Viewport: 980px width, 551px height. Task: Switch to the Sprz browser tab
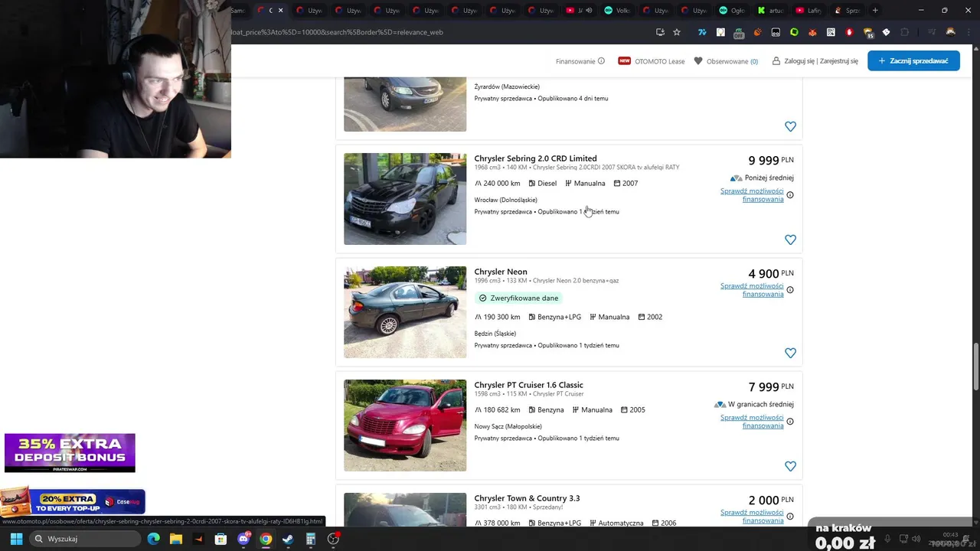tap(848, 11)
